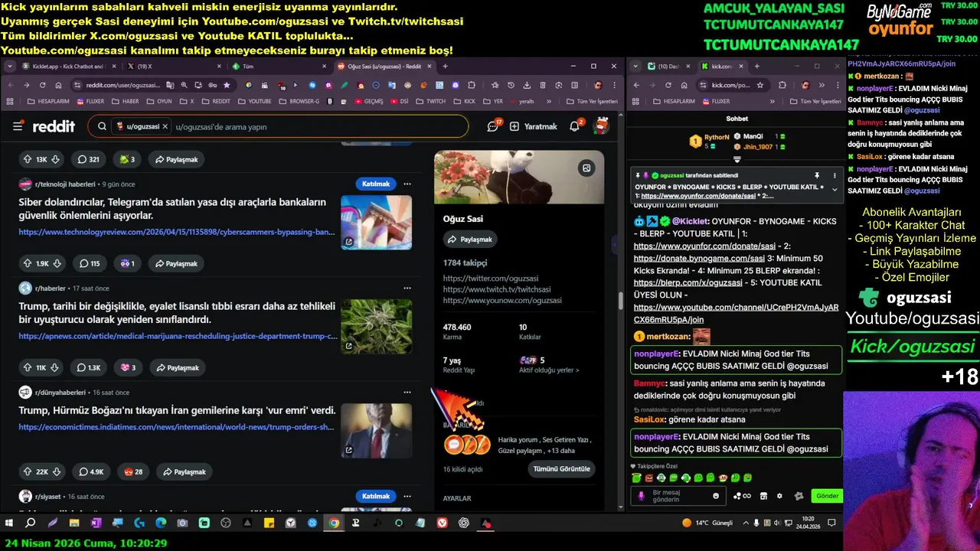Viewport: 980px width, 551px height.
Task: Open three-dot menu on r/dünyahaberleri post
Action: click(407, 392)
